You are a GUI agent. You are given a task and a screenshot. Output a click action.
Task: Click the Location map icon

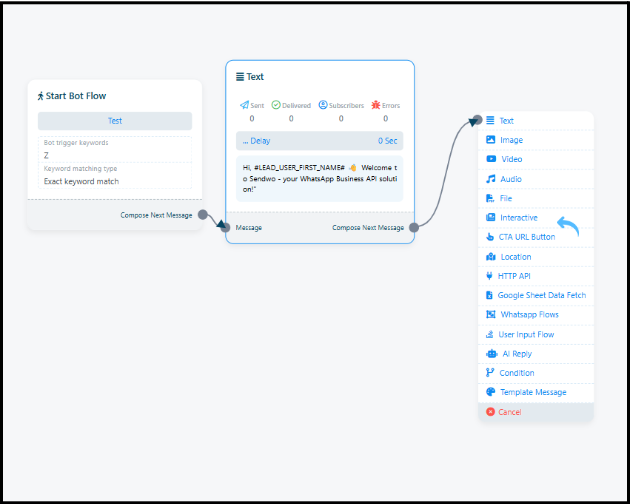490,257
